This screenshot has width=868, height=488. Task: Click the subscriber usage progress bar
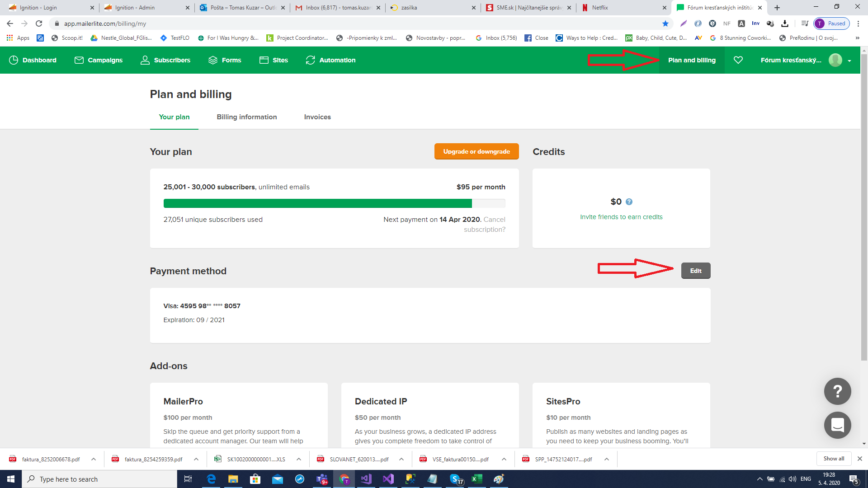tap(334, 203)
